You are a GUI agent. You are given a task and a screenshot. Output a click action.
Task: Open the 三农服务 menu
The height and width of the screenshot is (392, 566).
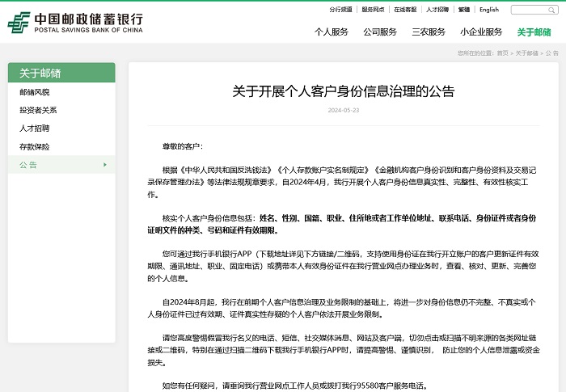[x=429, y=32]
